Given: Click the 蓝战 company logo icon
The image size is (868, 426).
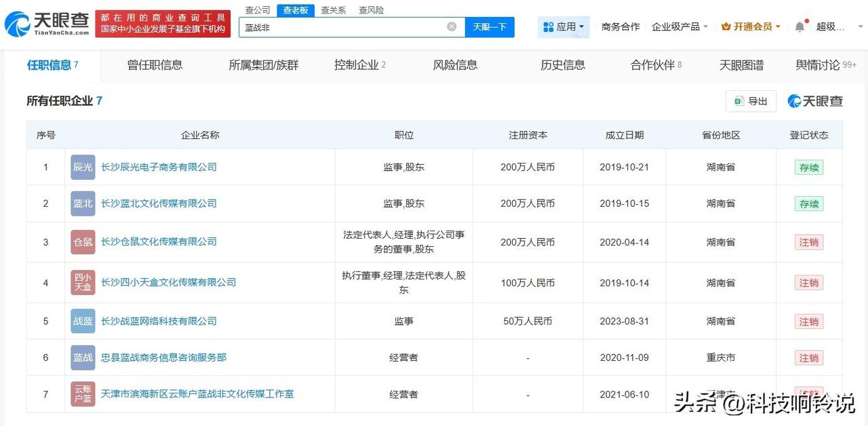Looking at the screenshot, I should tap(83, 357).
